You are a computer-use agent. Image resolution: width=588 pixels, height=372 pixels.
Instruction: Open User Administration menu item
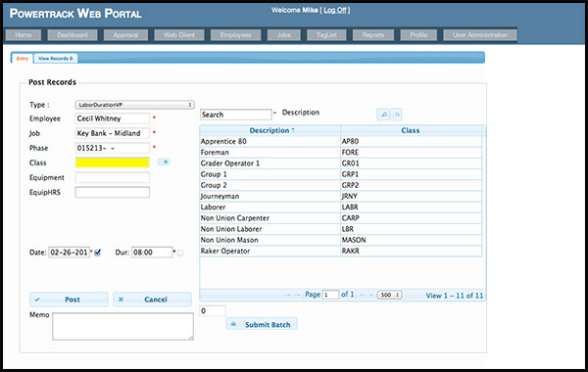click(x=480, y=35)
